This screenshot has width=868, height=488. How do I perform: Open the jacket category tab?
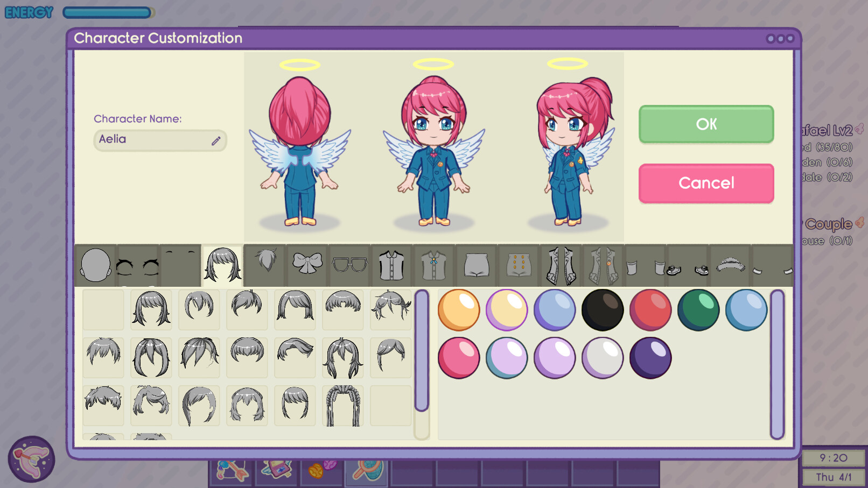click(561, 264)
